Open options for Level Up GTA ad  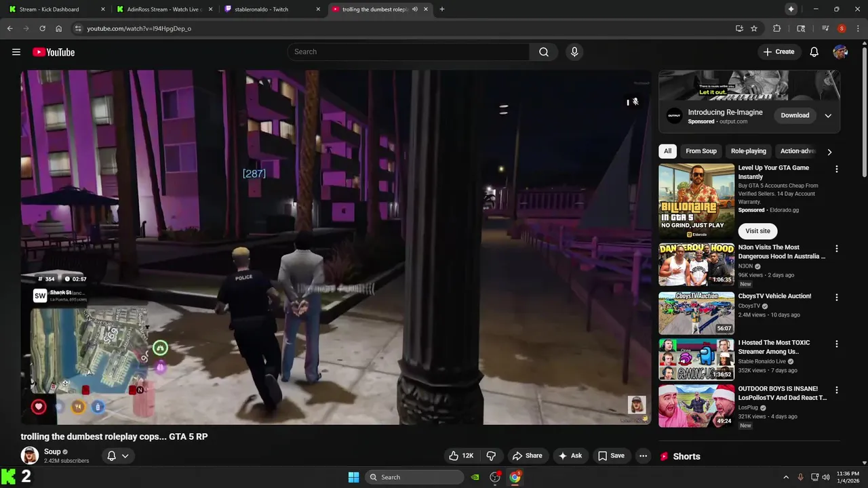pos(836,169)
